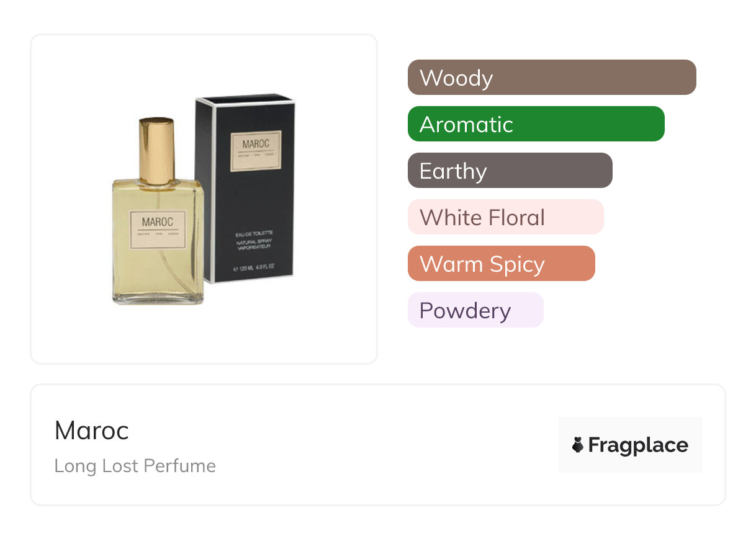Select the Powdery accord bar
The image size is (756, 536).
tap(475, 310)
